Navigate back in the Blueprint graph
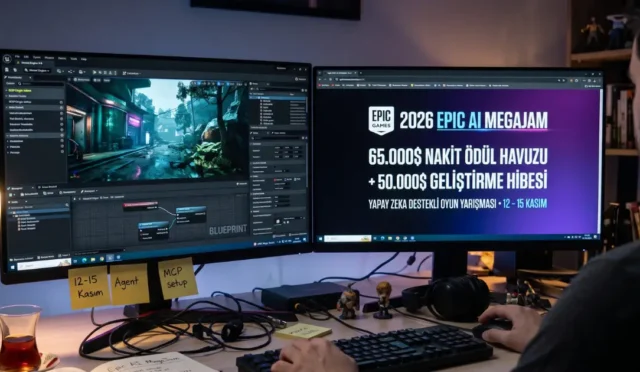640x372 pixels. click(74, 198)
